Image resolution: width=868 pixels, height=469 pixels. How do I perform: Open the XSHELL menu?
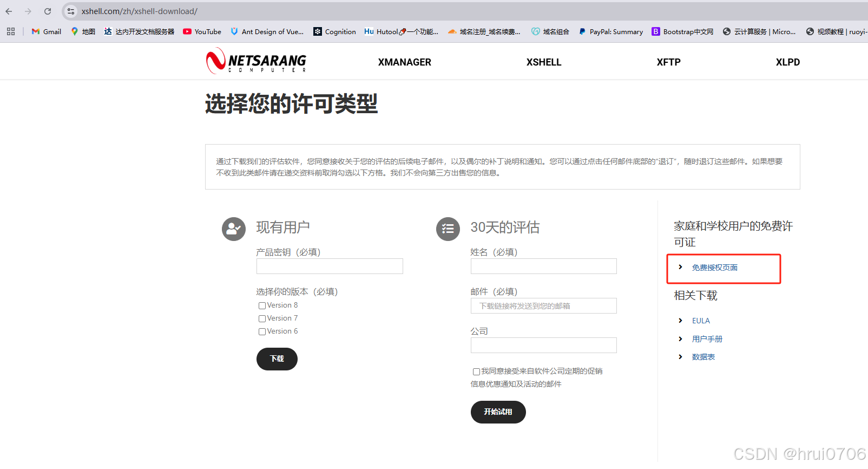click(x=544, y=62)
